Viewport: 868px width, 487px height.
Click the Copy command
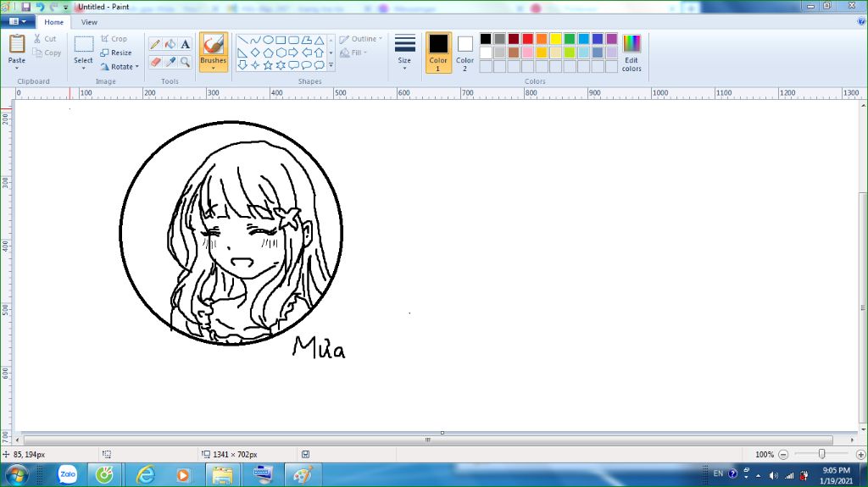[47, 53]
